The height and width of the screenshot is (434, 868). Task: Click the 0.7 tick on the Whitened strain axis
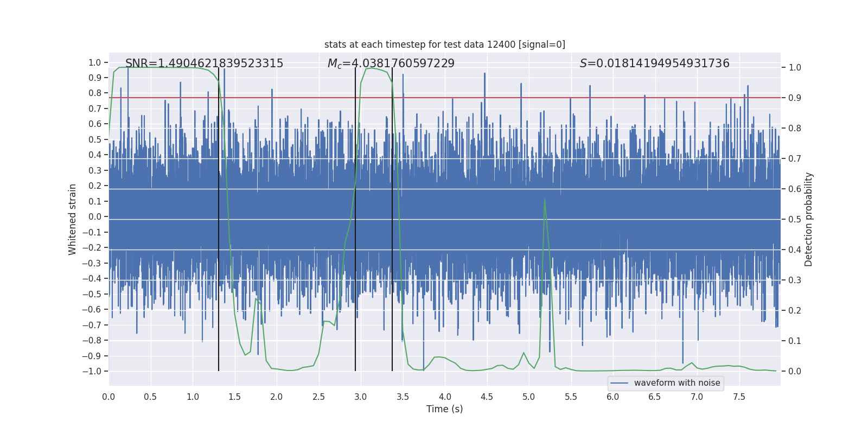click(95, 108)
